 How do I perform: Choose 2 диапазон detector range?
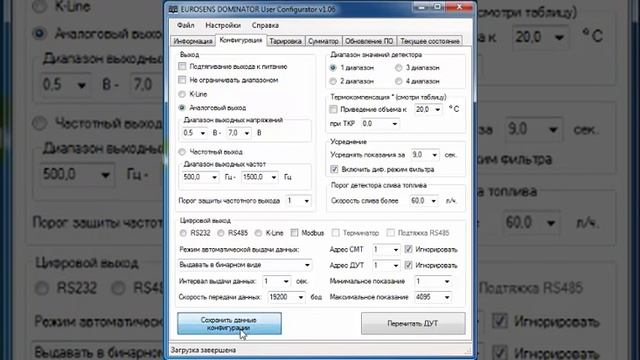pyautogui.click(x=333, y=81)
